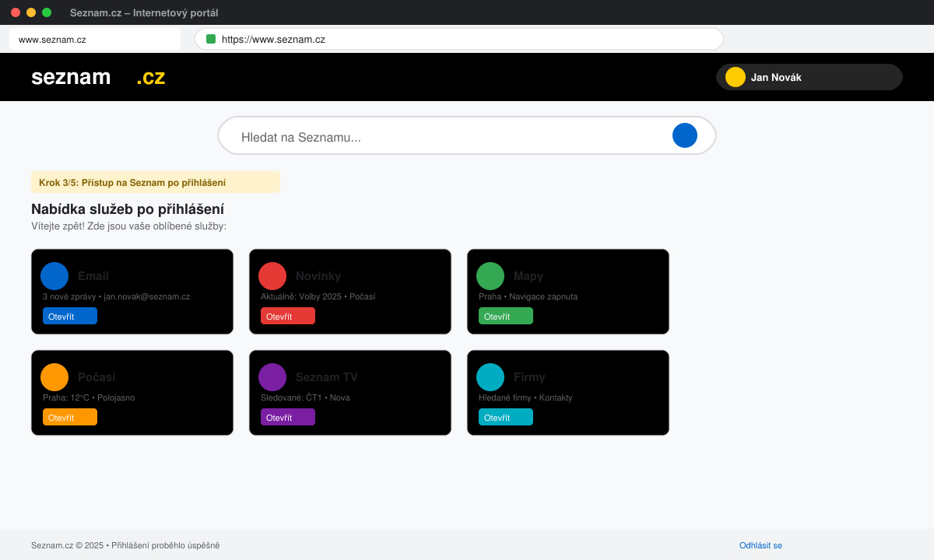Click the Počasí card title
934x560 pixels.
coord(97,377)
